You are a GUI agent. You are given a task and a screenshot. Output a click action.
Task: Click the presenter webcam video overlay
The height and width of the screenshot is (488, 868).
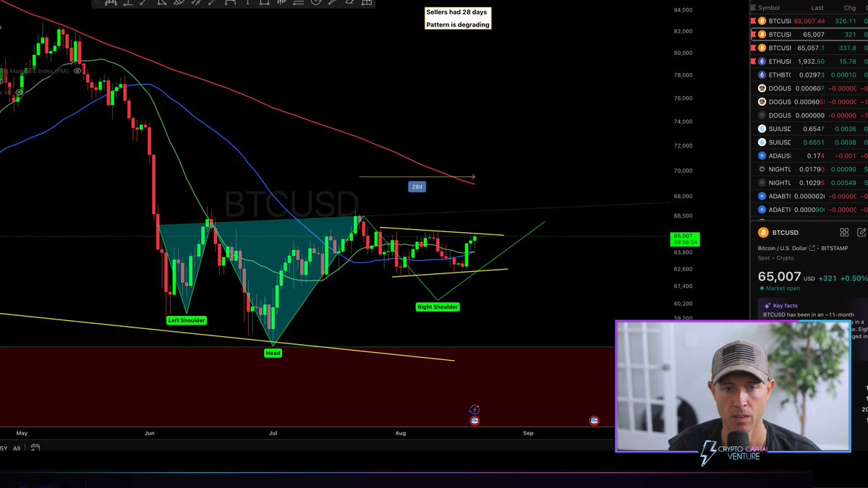click(733, 387)
